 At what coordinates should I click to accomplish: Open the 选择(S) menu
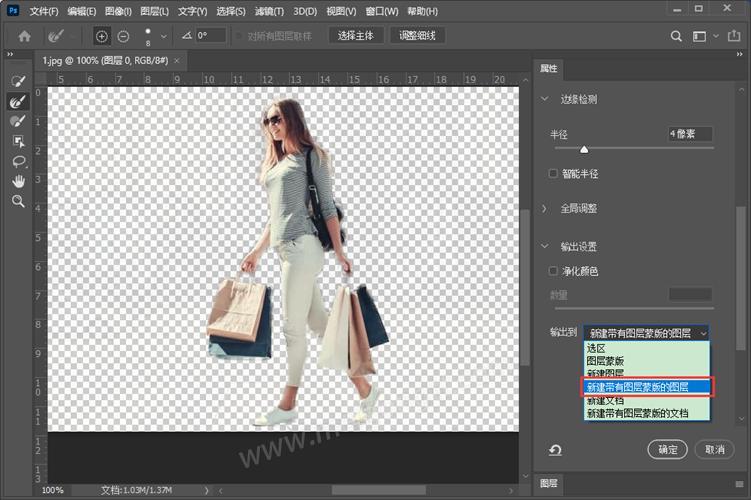pos(230,11)
